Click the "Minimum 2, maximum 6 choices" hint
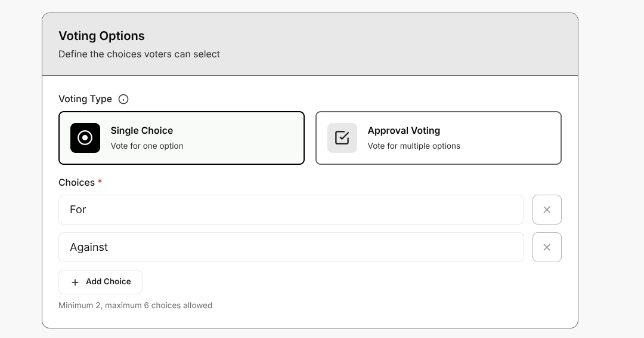644x338 pixels. [x=135, y=305]
